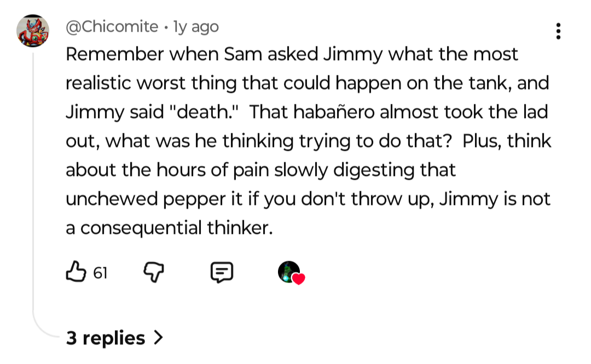The image size is (591, 364).
Task: Click the creator's small avatar with heart
Action: coord(289,271)
